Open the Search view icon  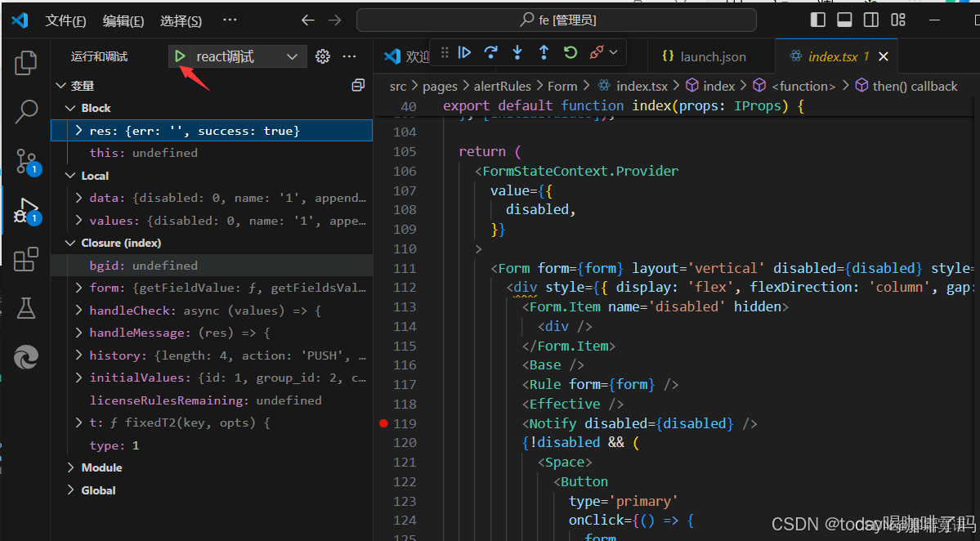coord(25,112)
